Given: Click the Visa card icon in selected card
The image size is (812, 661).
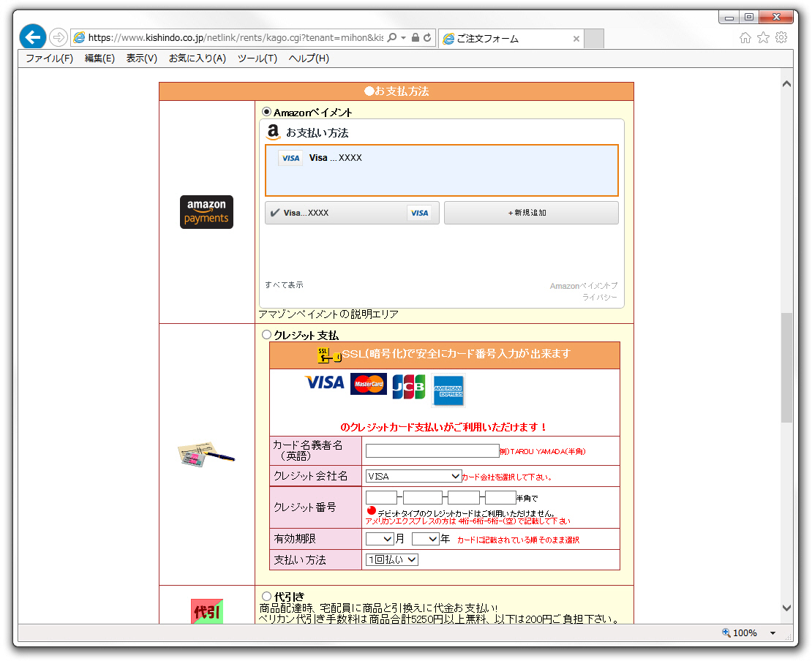Looking at the screenshot, I should (x=290, y=158).
